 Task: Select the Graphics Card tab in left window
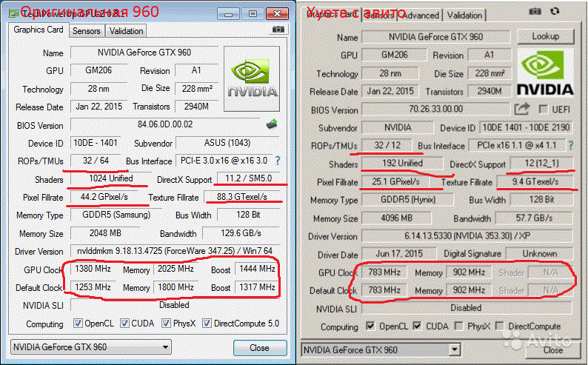pos(39,30)
